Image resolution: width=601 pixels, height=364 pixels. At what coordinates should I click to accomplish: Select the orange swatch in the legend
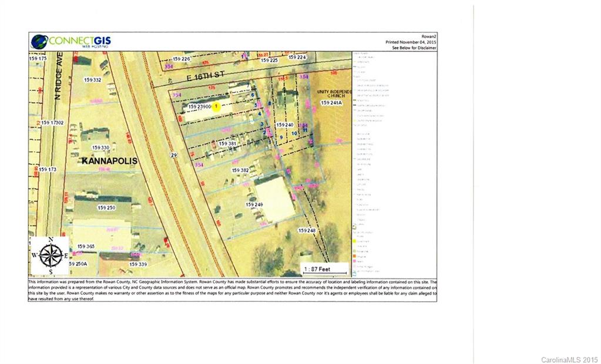[355, 256]
